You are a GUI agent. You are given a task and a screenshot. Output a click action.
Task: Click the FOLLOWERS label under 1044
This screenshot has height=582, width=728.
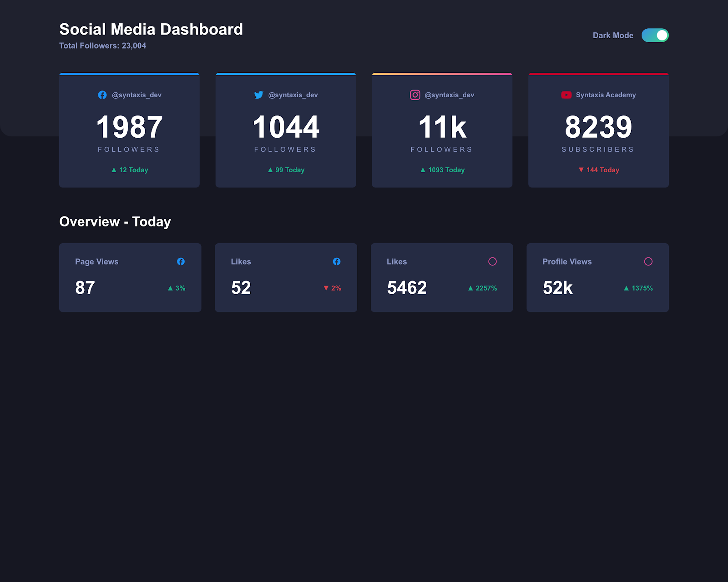pyautogui.click(x=285, y=150)
